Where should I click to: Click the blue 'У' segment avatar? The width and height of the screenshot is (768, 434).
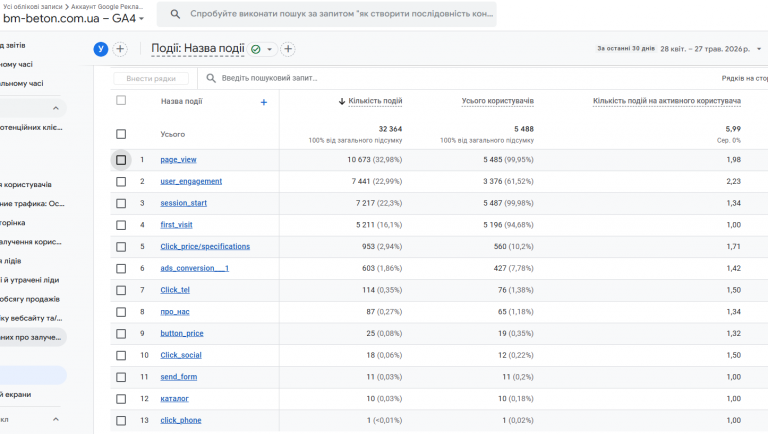101,49
